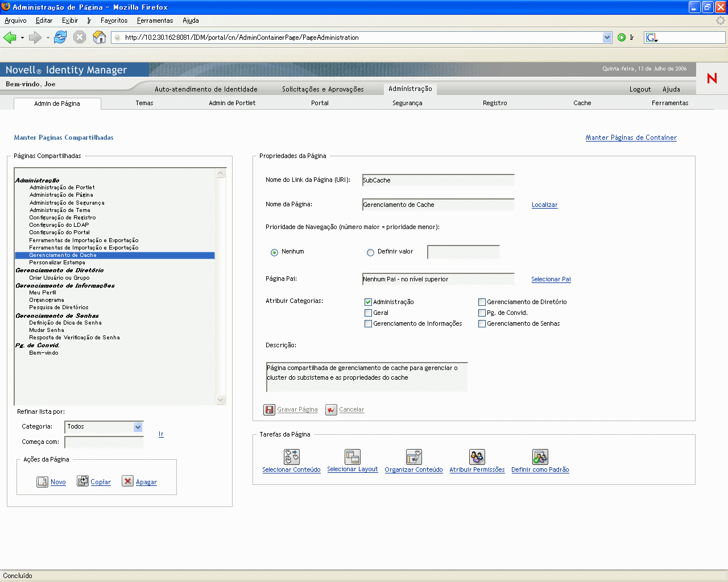Click the Selecionar Layout icon
Viewport: 728px width, 582px height.
coord(352,457)
